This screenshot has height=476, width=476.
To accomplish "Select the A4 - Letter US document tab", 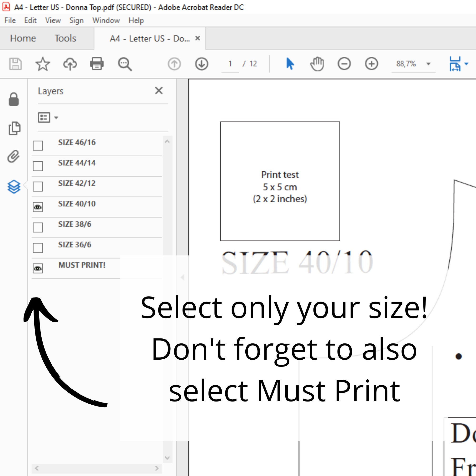I will [150, 38].
